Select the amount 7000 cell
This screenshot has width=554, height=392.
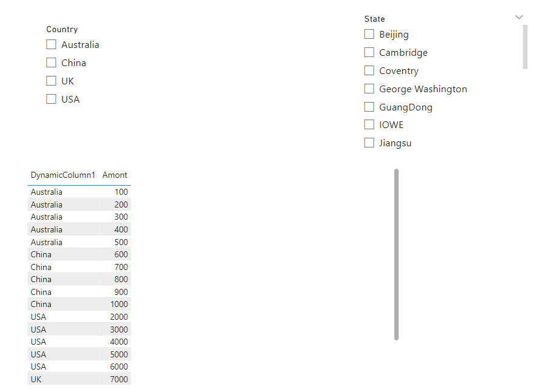(x=119, y=379)
